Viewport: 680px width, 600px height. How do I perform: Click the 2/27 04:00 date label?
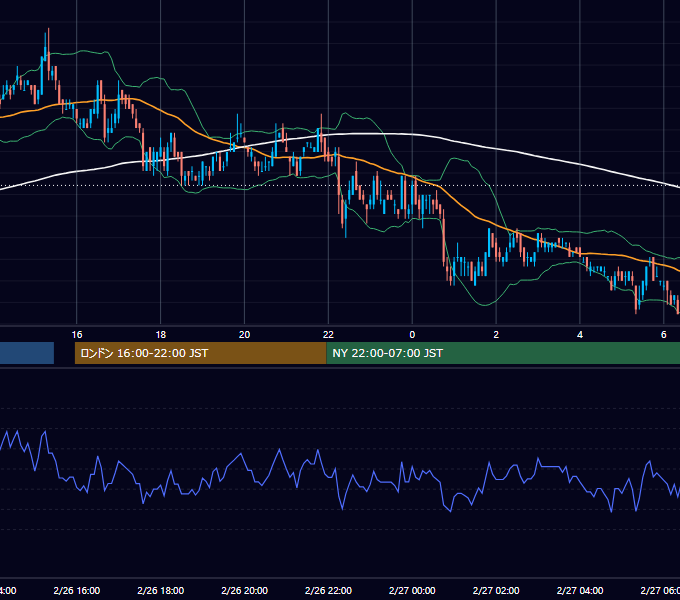580,590
